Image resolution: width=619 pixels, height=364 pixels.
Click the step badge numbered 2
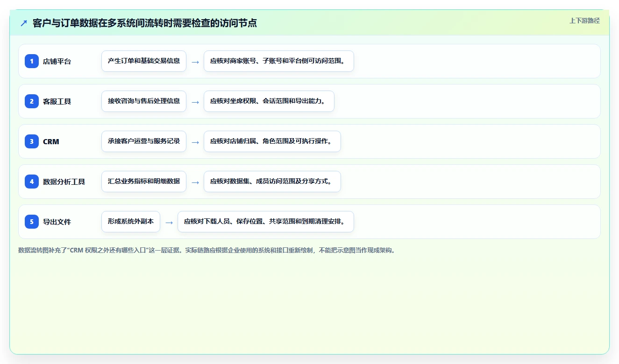coord(32,101)
